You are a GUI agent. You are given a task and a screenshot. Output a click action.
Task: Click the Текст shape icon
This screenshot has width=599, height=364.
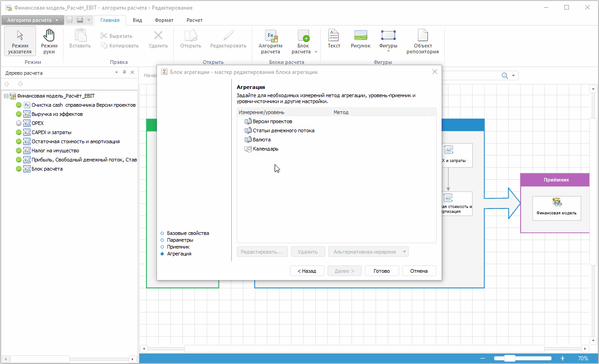pos(334,40)
